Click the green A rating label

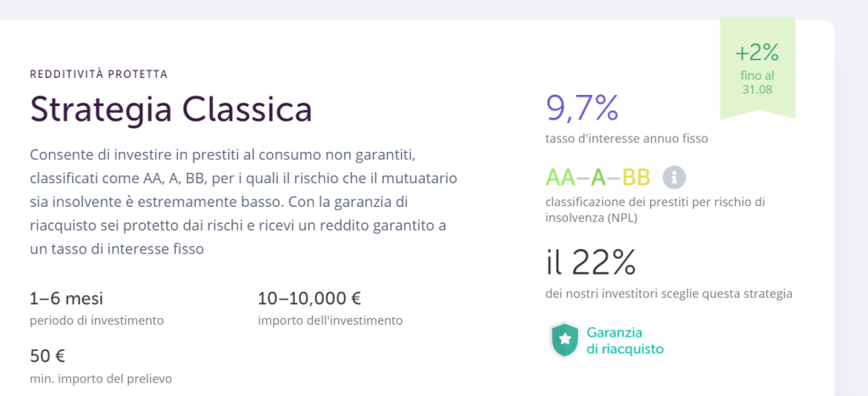coord(598,177)
